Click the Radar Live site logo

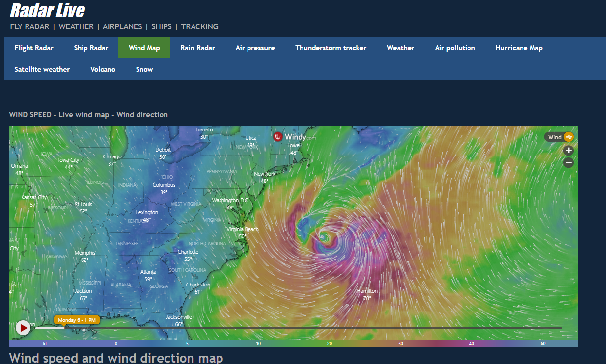48,10
